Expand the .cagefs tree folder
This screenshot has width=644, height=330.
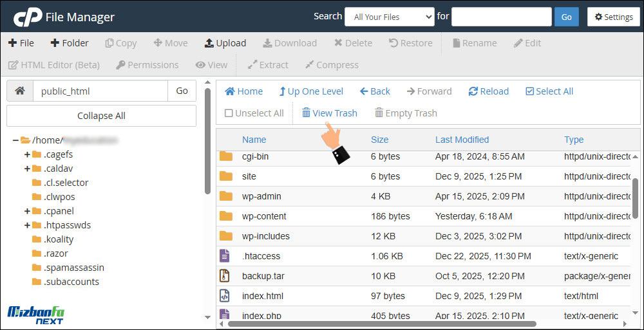(27, 154)
